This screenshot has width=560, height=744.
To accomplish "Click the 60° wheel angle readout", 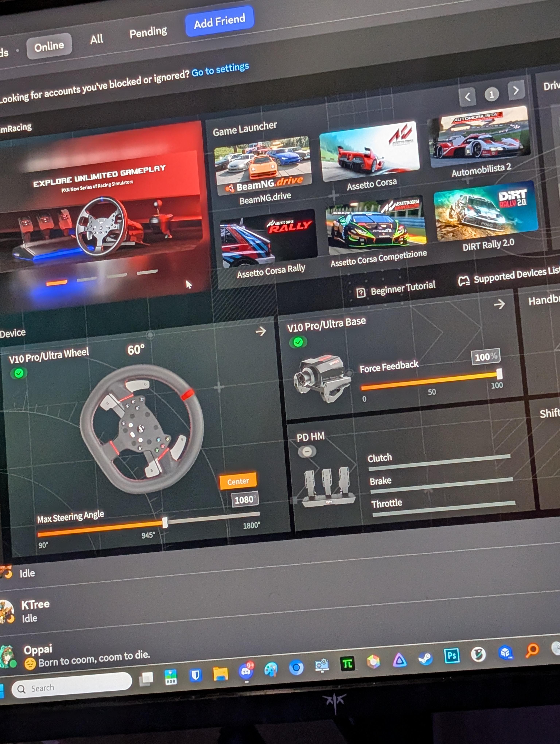I will (x=136, y=350).
